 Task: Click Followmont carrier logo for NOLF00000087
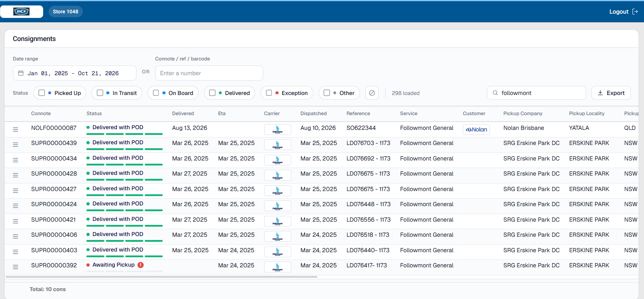[x=278, y=129]
